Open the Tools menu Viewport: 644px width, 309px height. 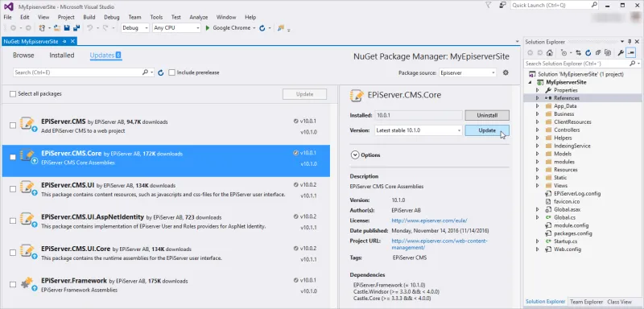(156, 17)
